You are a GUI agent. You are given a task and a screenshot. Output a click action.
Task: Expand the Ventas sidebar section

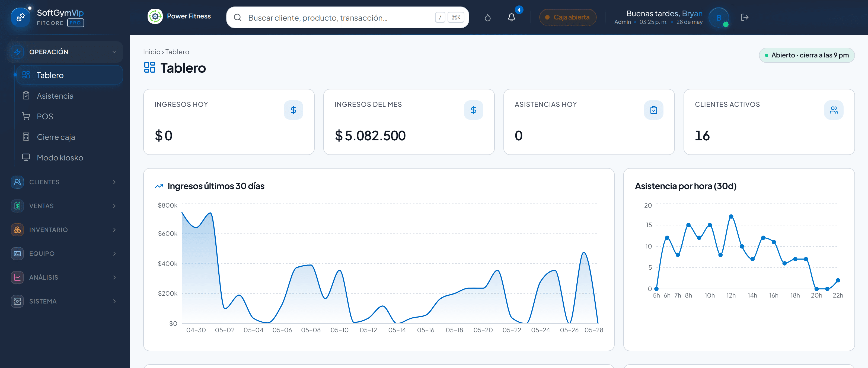pyautogui.click(x=65, y=206)
